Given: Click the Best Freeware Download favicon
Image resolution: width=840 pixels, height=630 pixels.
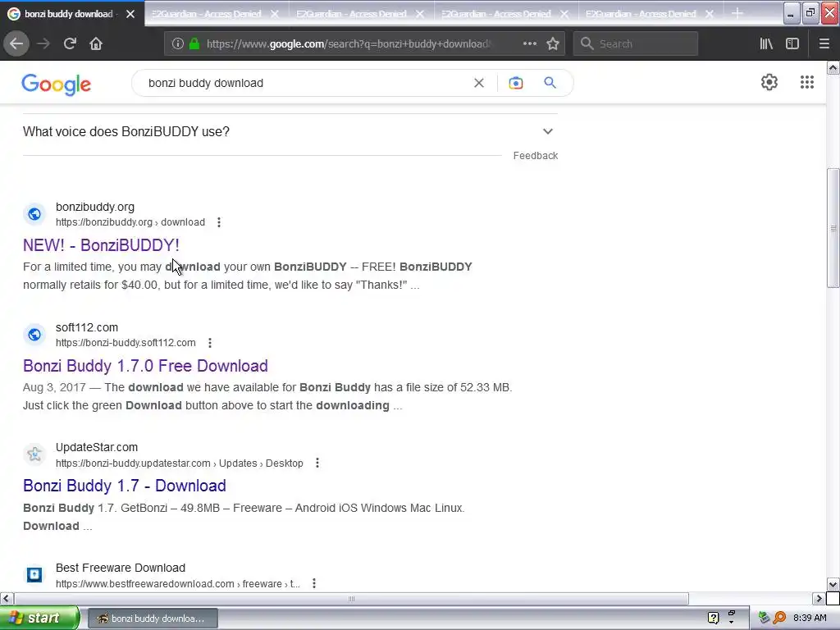Looking at the screenshot, I should [34, 575].
